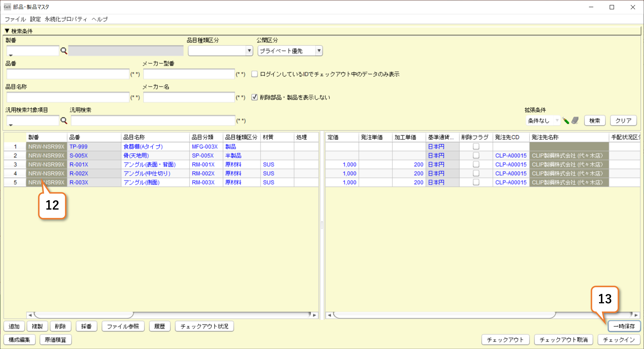This screenshot has height=349, width=644.
Task: Open the small arrow under 製番 field
Action: [x=11, y=55]
